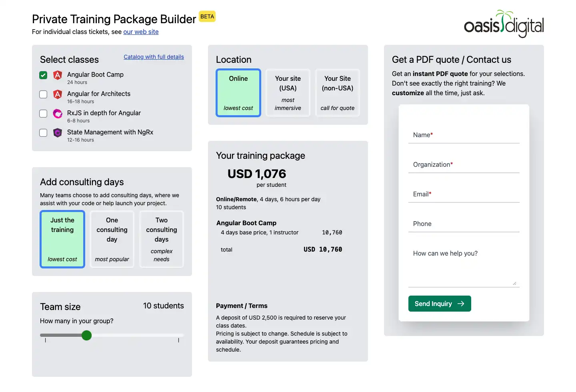Viewport: 576px width, 392px height.
Task: Select State Management with NgRx
Action: (x=43, y=133)
